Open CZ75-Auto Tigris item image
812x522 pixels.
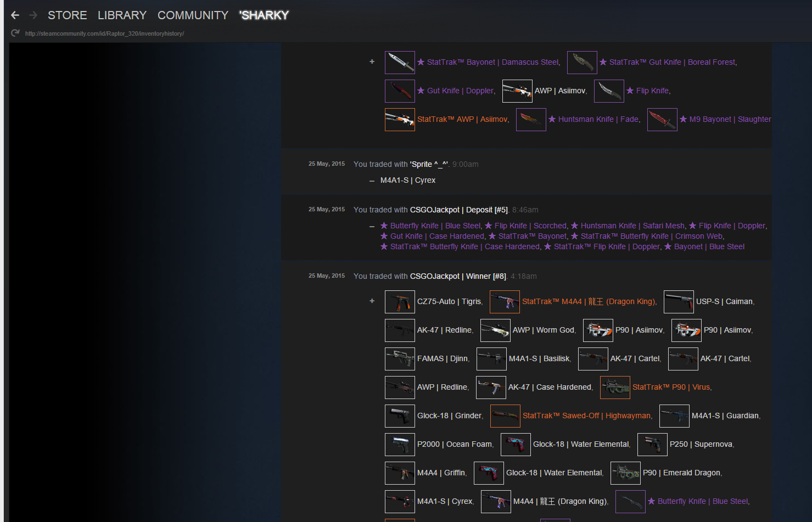click(400, 302)
